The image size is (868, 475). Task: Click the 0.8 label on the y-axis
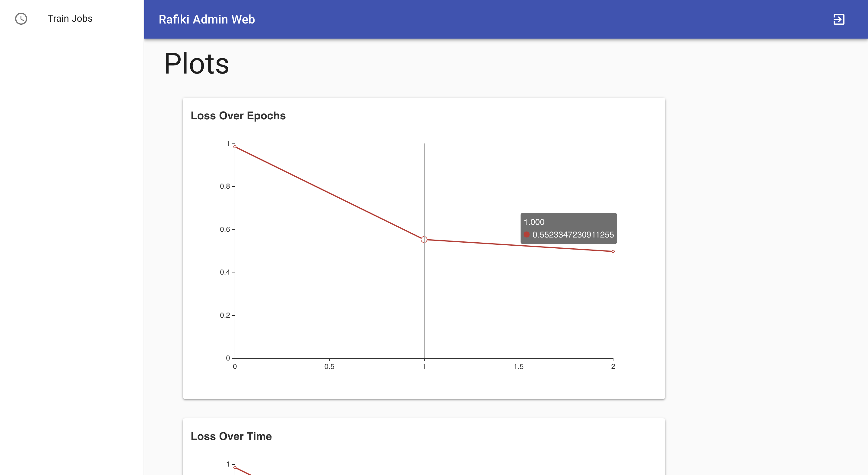225,187
